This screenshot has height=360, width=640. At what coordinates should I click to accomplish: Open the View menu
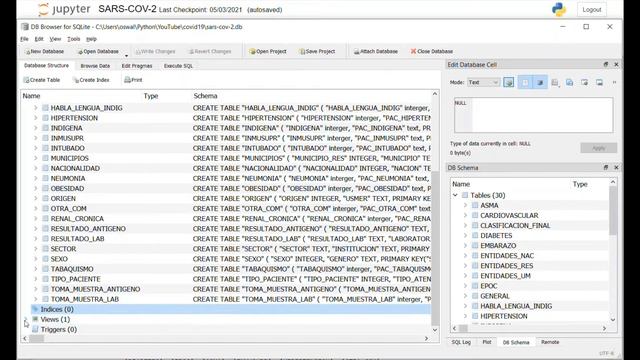pos(55,39)
